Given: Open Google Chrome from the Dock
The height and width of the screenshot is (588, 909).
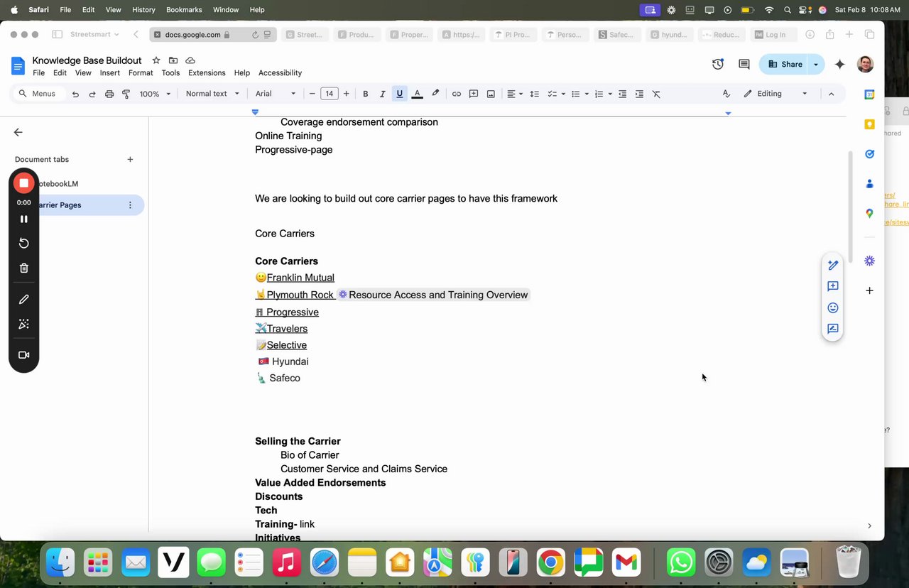Looking at the screenshot, I should (550, 564).
